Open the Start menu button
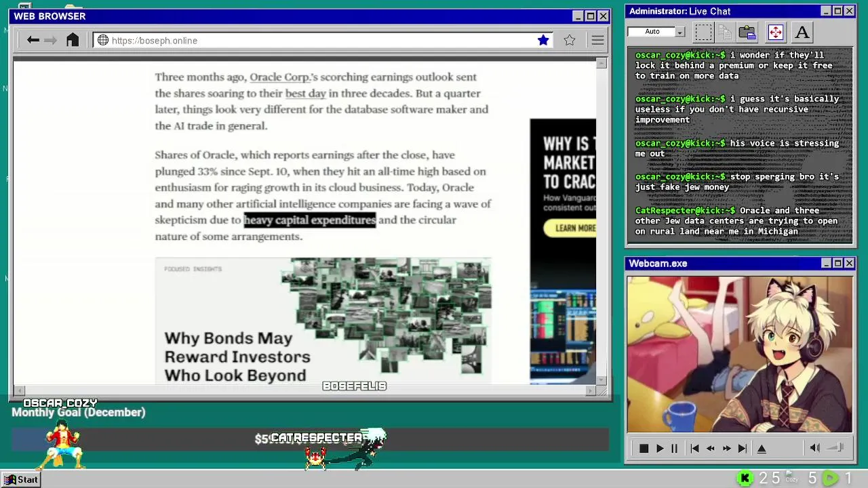Image resolution: width=868 pixels, height=488 pixels. point(21,479)
